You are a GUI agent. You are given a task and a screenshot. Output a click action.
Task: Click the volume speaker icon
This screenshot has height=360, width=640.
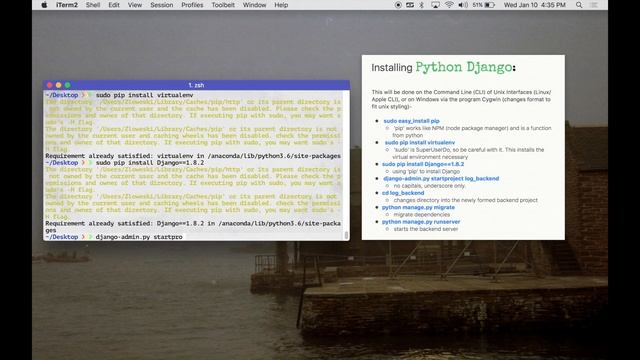pyautogui.click(x=463, y=5)
